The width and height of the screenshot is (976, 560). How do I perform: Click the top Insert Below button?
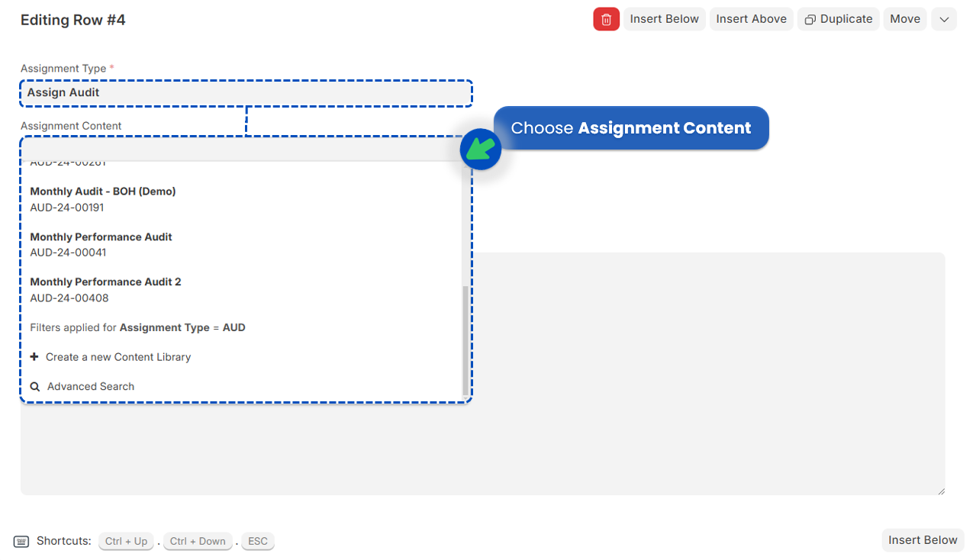[x=664, y=18]
